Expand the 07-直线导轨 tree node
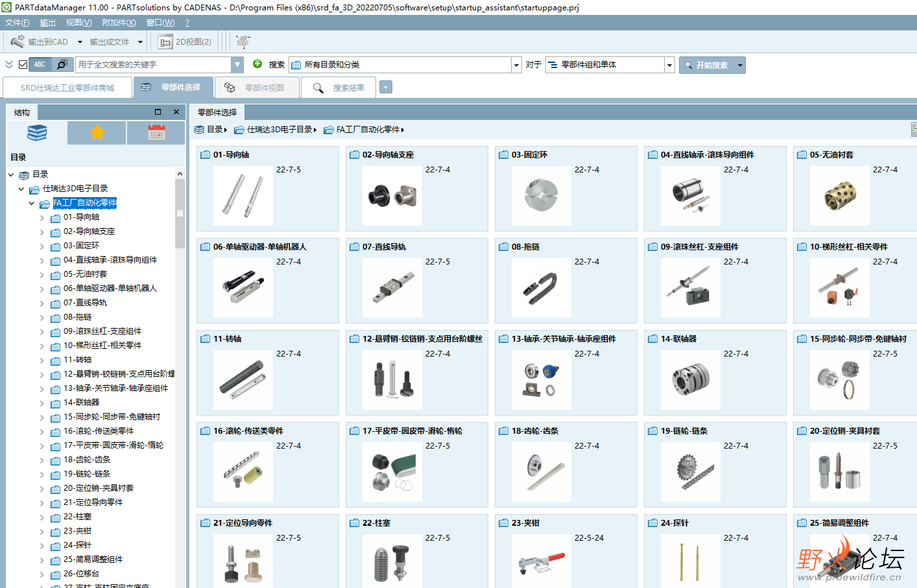The height and width of the screenshot is (588, 917). pos(42,303)
